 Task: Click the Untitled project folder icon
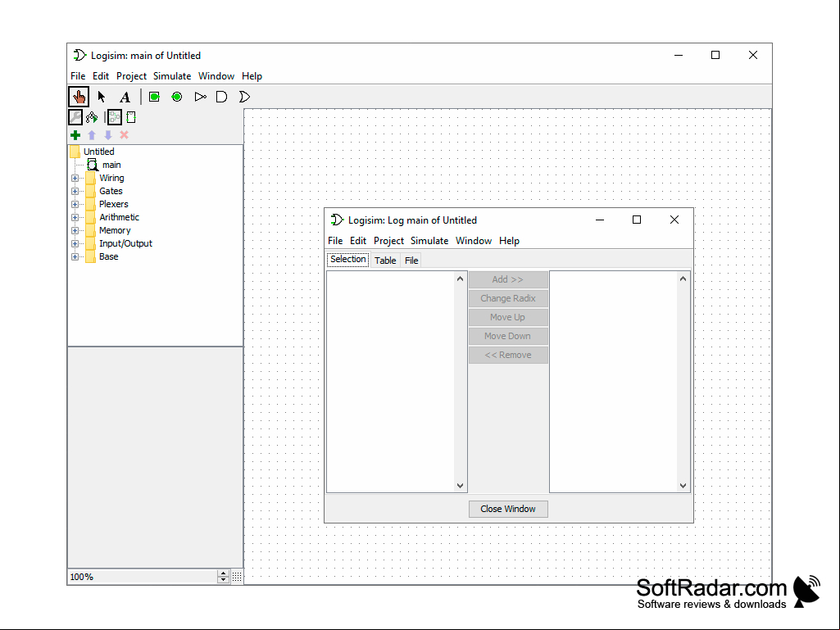[x=75, y=152]
